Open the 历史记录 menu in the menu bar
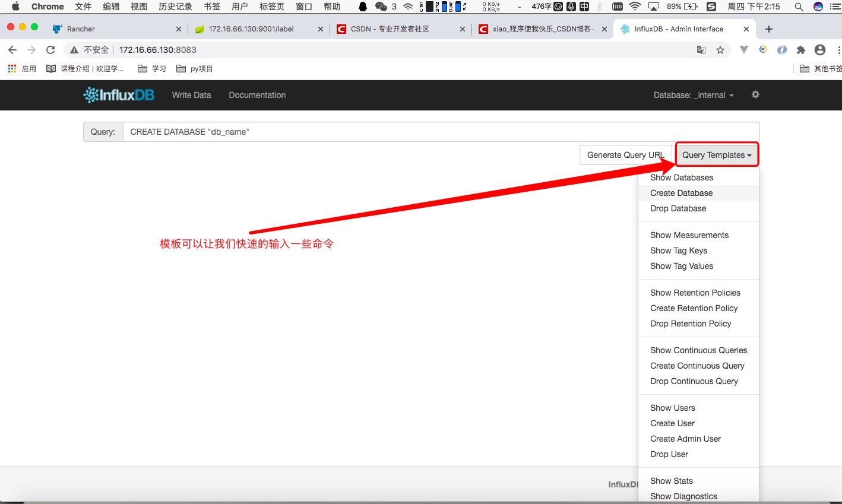Viewport: 842px width, 504px height. pyautogui.click(x=175, y=7)
